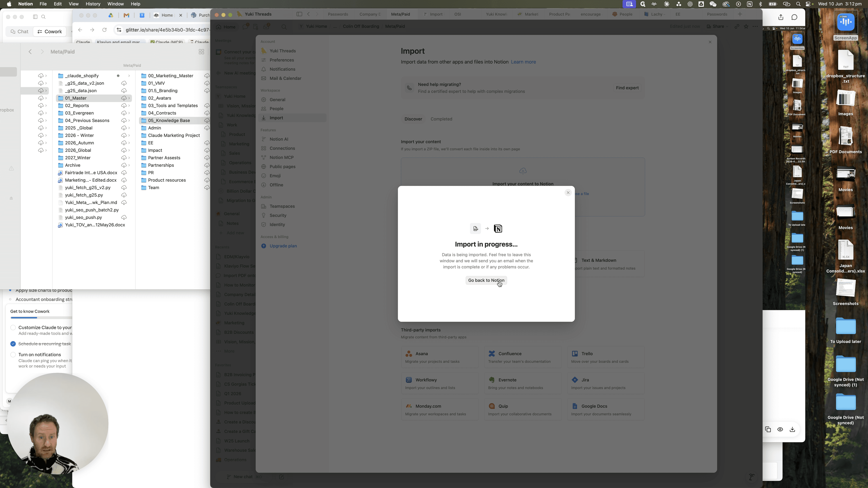Check Customize Claude to your task circle
Screen dimensions: 868x488
(13, 327)
